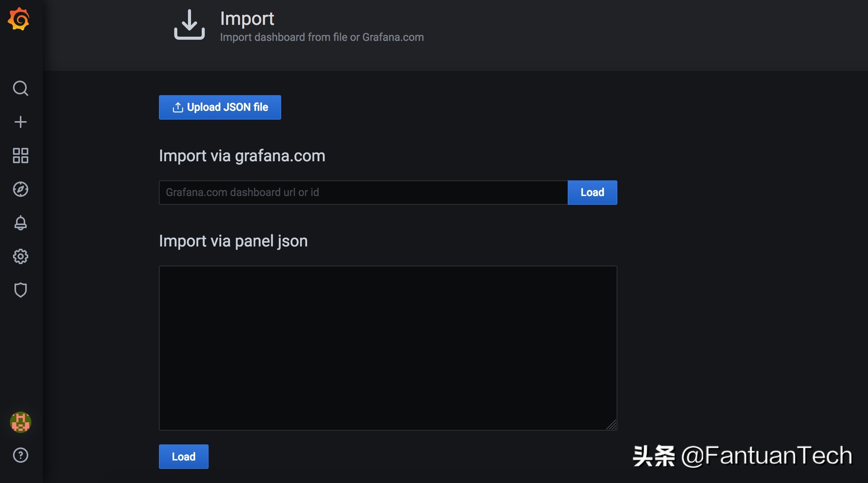Open the Grafana home logo
The height and width of the screenshot is (483, 868).
point(19,19)
